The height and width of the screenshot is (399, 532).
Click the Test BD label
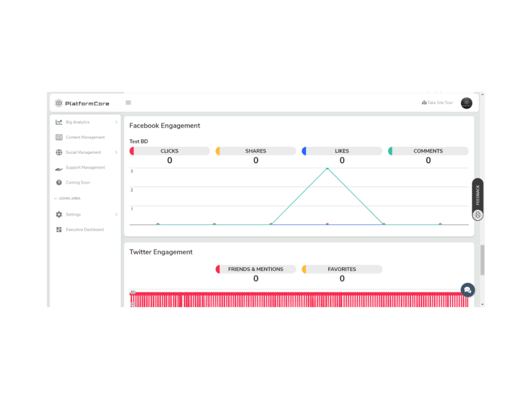tap(138, 141)
